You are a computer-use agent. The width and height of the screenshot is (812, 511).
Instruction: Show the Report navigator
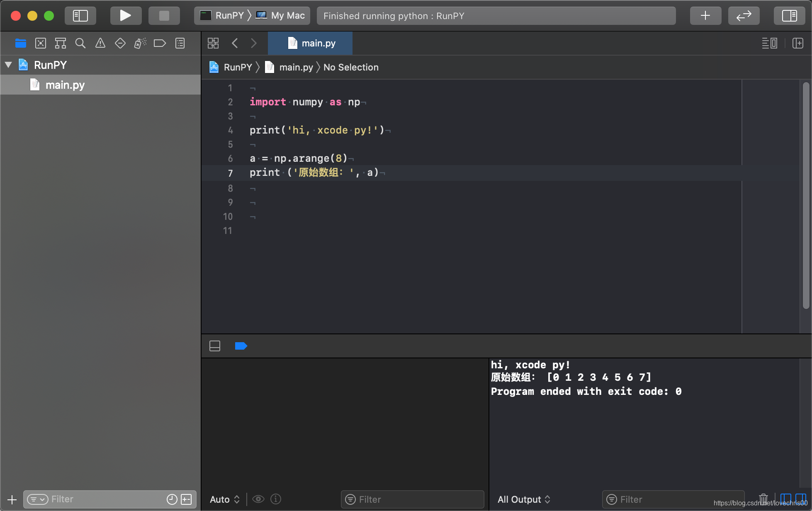pyautogui.click(x=180, y=43)
